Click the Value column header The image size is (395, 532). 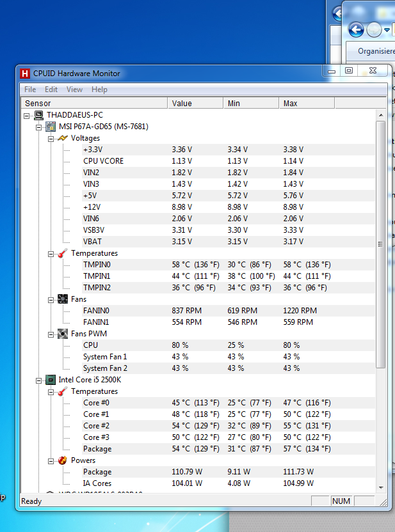point(196,103)
